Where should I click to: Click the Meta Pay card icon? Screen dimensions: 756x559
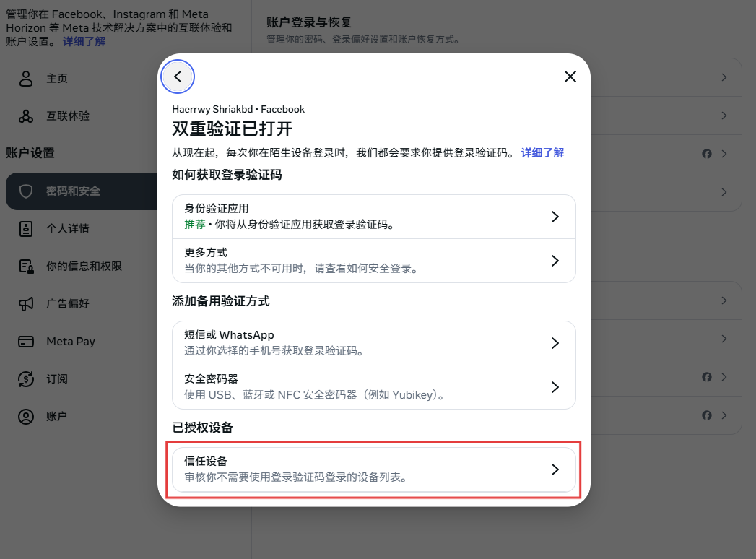pos(26,342)
